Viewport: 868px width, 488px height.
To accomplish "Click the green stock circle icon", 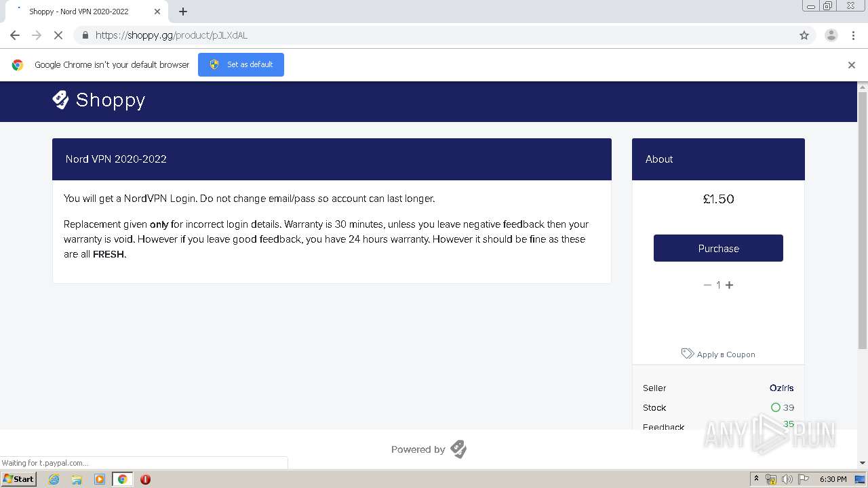I will [x=775, y=407].
